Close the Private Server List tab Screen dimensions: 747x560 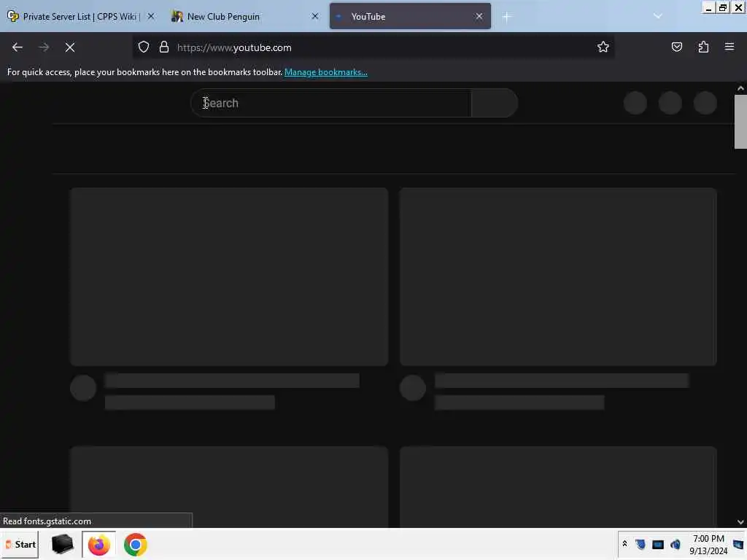pyautogui.click(x=150, y=16)
